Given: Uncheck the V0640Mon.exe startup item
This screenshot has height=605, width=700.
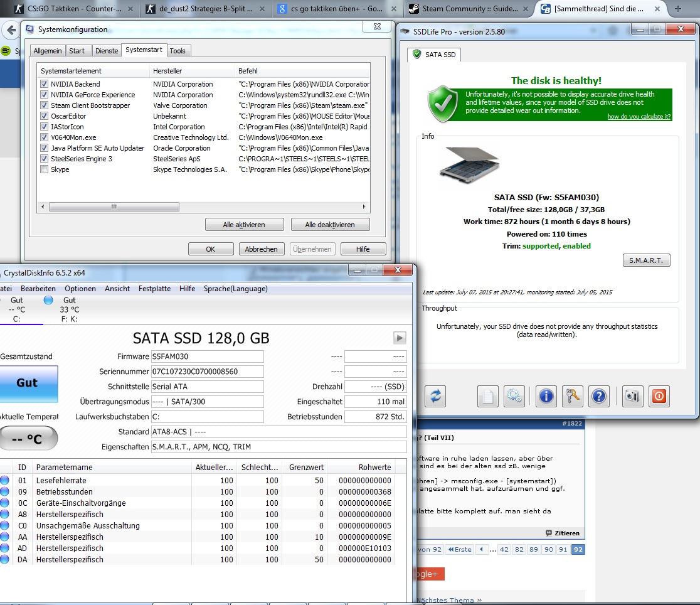Looking at the screenshot, I should click(x=44, y=137).
